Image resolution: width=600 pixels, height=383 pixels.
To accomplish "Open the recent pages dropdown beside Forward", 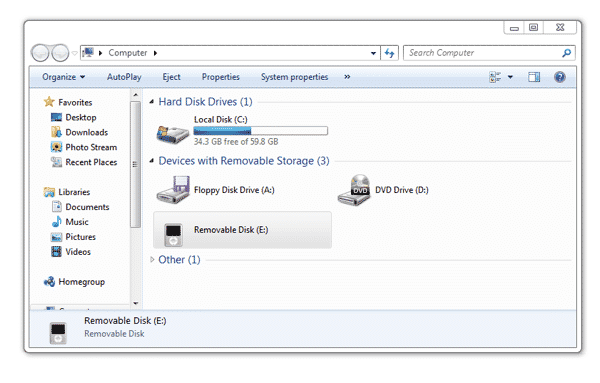I will click(x=75, y=53).
